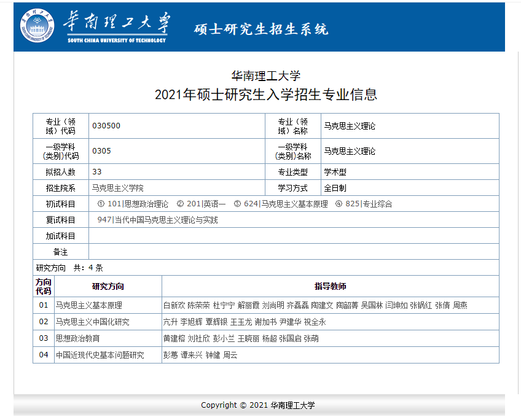Click research direction 马克思主义基本原理 in row 01
This screenshot has width=521, height=420.
88,305
